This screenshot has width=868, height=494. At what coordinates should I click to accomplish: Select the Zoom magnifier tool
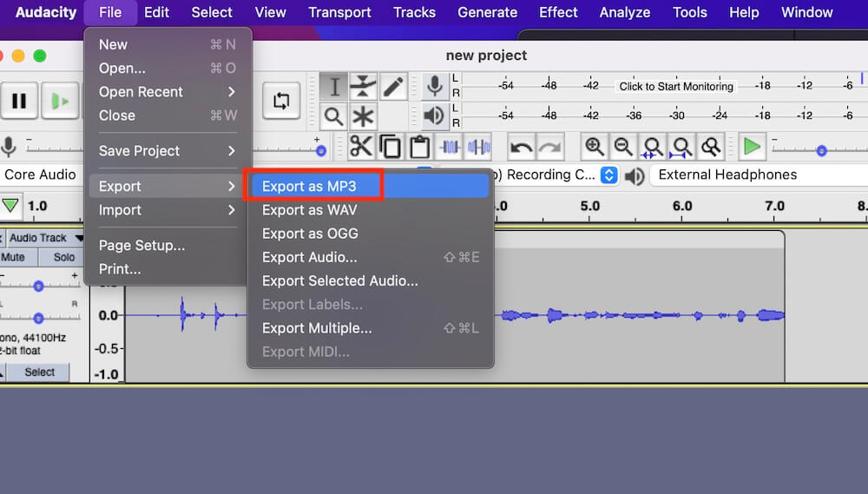pyautogui.click(x=334, y=116)
